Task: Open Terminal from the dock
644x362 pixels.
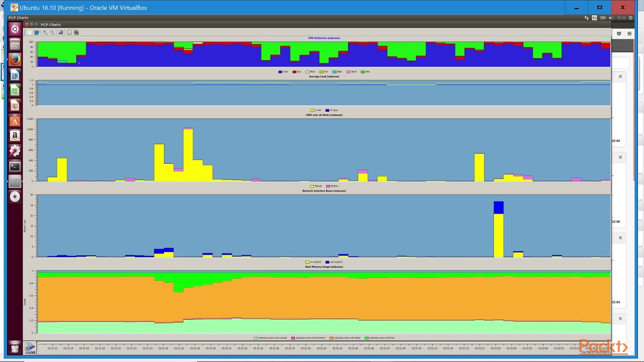Action: (15, 166)
